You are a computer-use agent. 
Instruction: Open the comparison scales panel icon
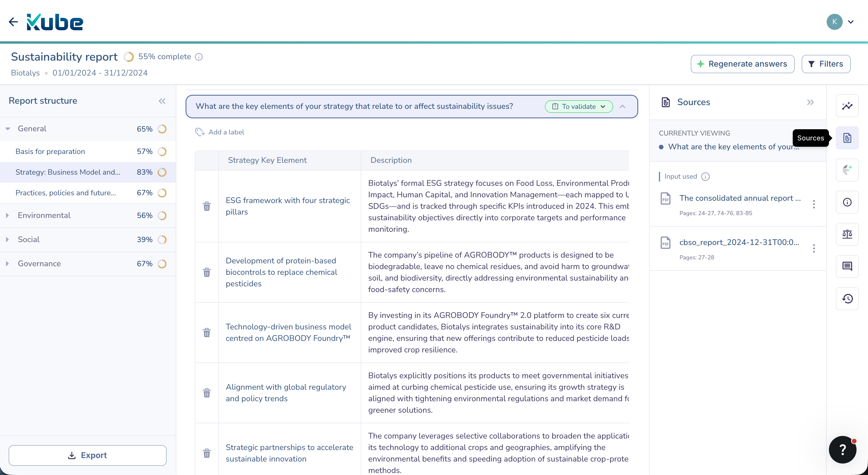[x=847, y=234]
